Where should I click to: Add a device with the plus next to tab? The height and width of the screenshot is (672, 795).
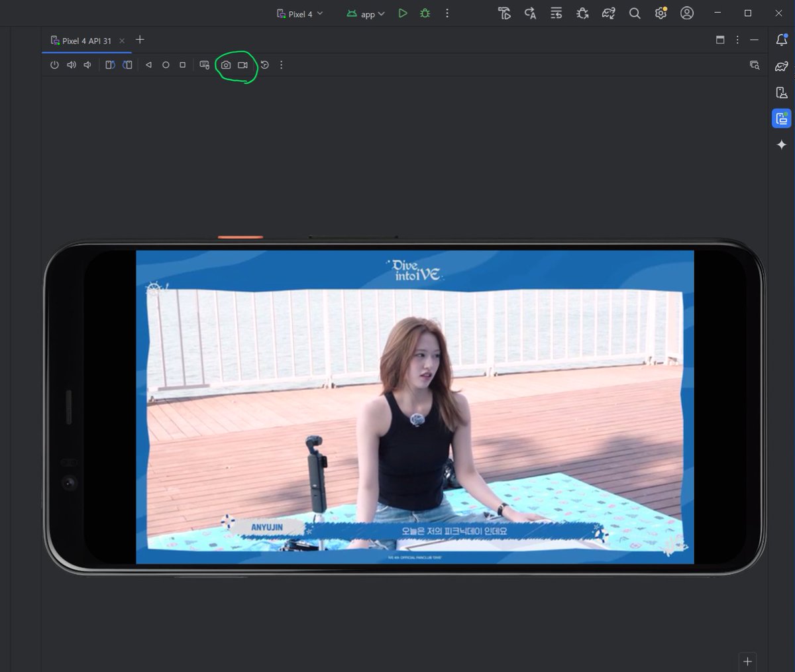coord(140,40)
